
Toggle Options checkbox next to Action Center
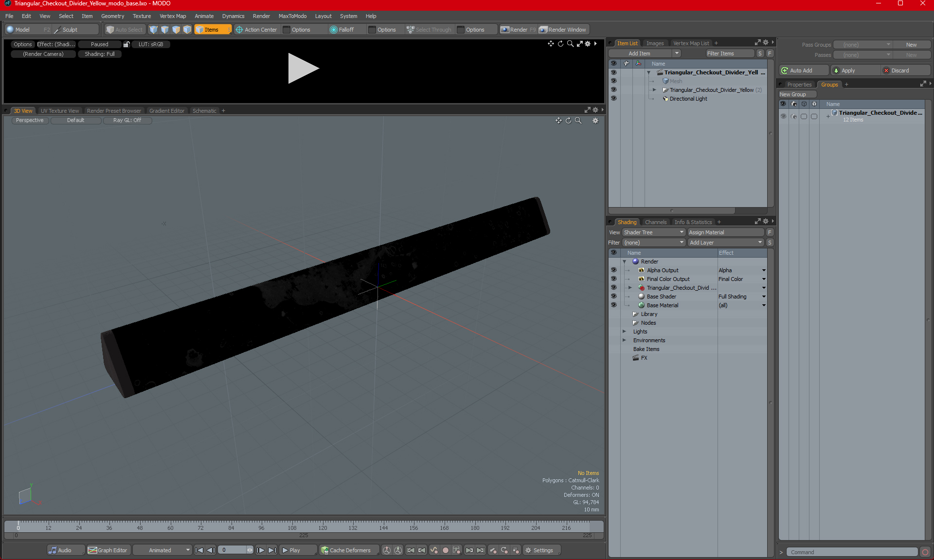point(287,30)
